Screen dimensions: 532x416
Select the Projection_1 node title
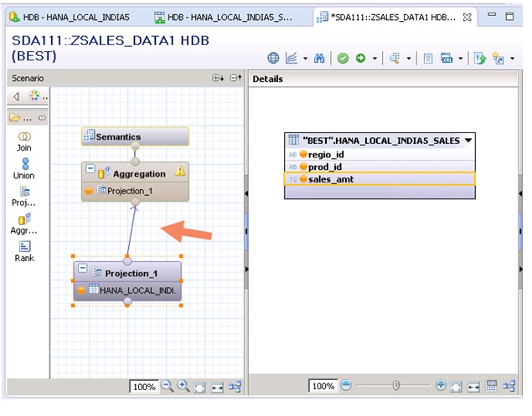coord(132,274)
